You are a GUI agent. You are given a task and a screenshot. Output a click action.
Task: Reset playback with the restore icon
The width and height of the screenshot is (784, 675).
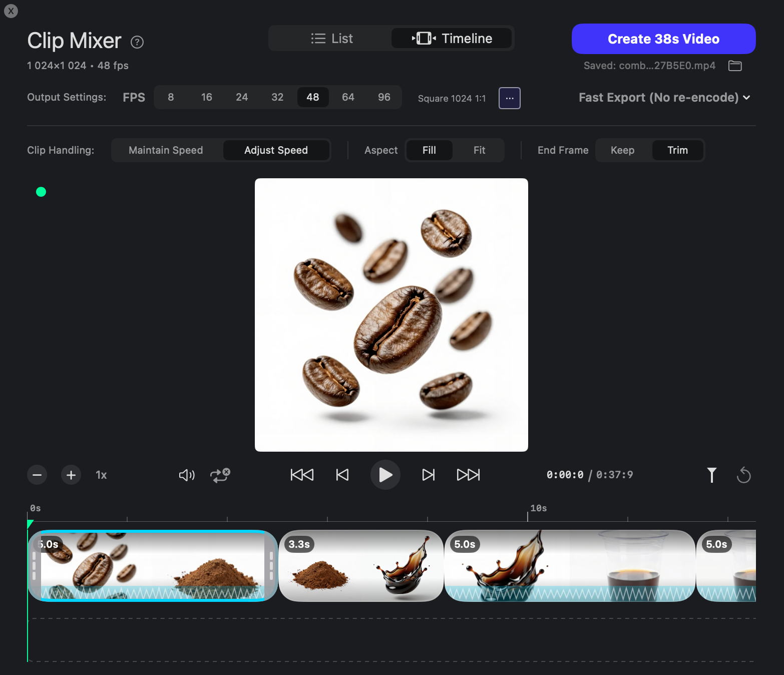pos(744,475)
